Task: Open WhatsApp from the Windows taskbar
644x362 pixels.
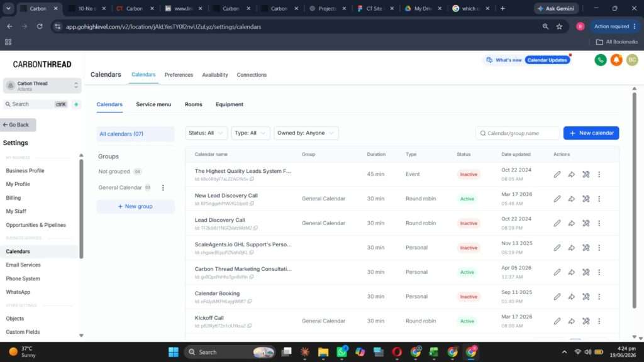Action: point(341,352)
